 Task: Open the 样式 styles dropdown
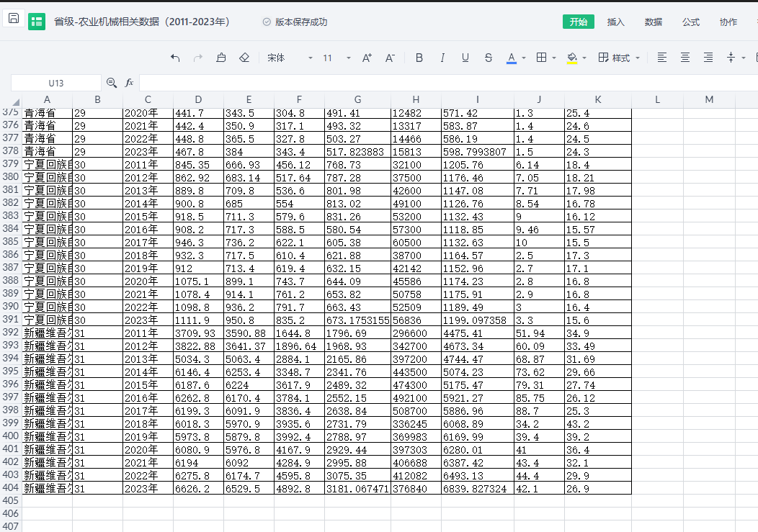tap(619, 58)
